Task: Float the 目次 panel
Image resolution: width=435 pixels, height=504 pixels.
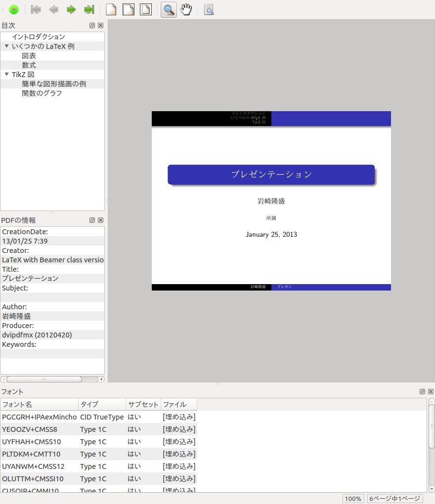Action: coord(92,25)
